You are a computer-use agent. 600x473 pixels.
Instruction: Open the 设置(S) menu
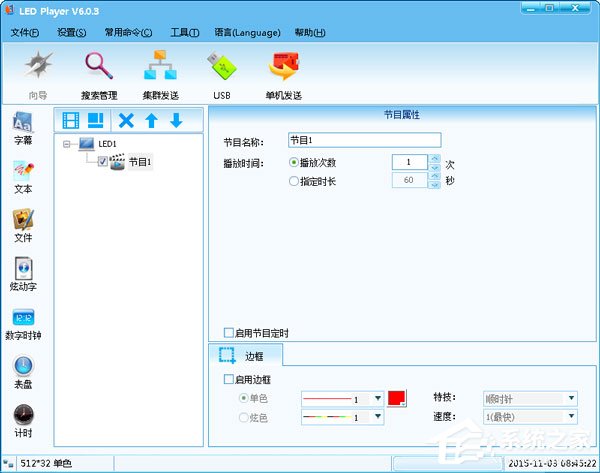pos(72,33)
